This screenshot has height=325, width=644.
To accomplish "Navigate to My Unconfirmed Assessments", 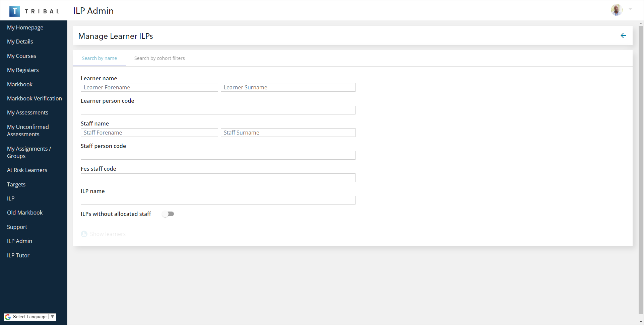I will coord(28,131).
